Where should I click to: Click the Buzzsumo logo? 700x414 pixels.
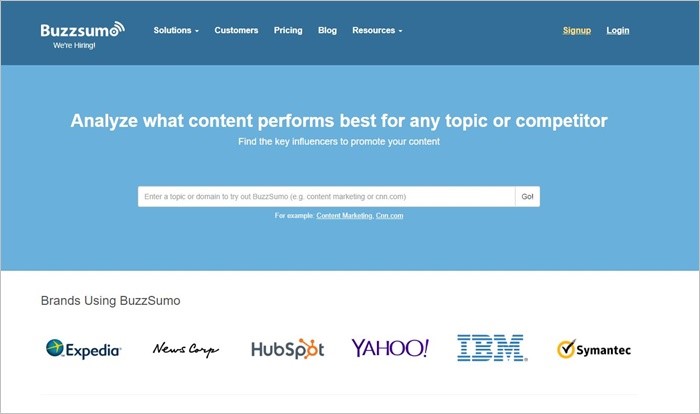point(83,29)
